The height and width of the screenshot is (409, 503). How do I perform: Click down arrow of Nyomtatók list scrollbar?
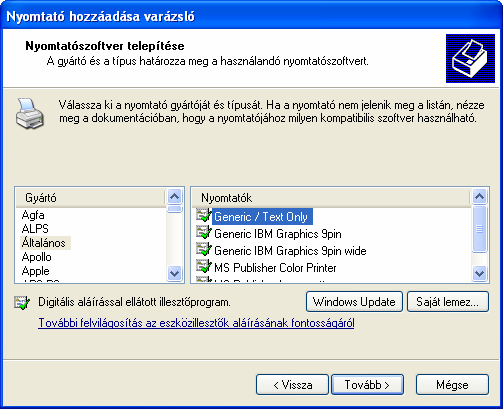(479, 274)
